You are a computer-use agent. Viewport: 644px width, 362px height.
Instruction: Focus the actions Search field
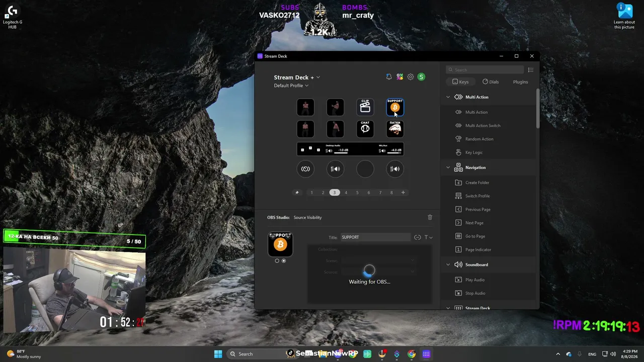[x=486, y=70]
